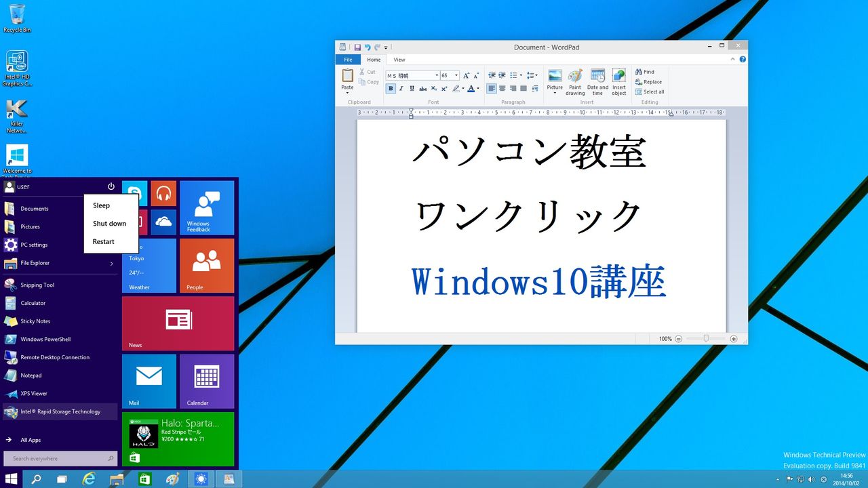This screenshot has width=868, height=488.
Task: Expand the File Explorer submenu arrow
Action: (x=112, y=263)
